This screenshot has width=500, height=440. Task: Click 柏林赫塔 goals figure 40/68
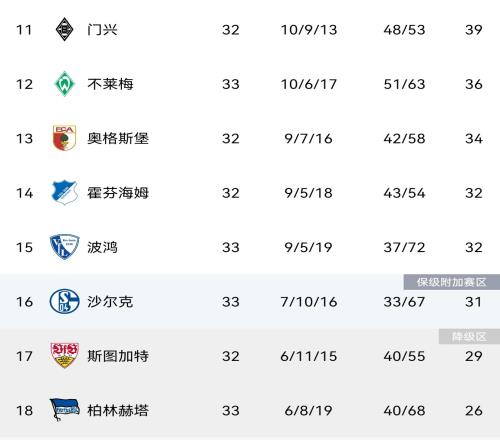pyautogui.click(x=404, y=411)
